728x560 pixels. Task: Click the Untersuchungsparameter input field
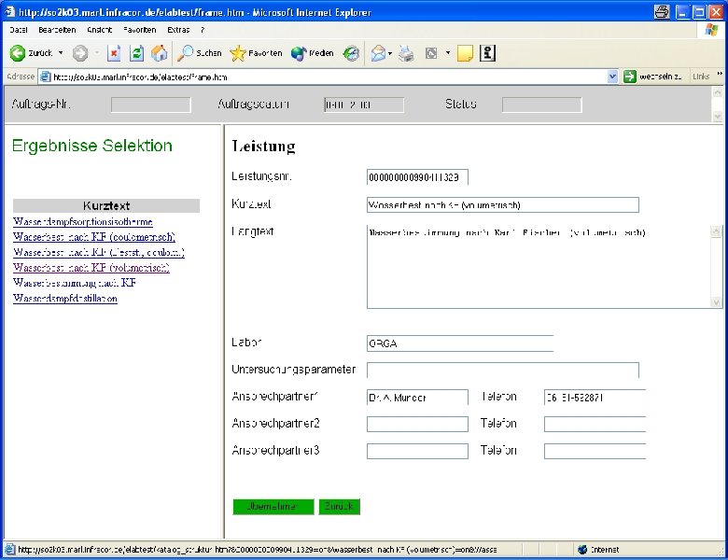click(503, 371)
